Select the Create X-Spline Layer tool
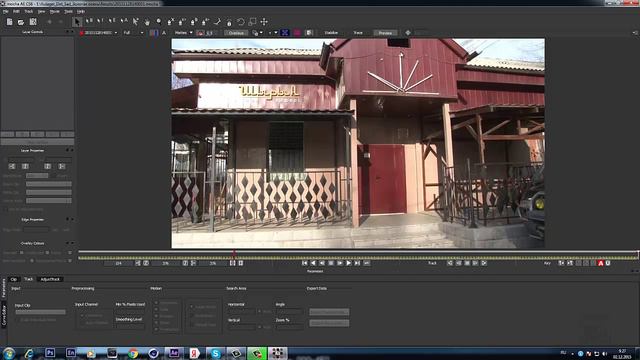640x360 pixels. tap(171, 22)
